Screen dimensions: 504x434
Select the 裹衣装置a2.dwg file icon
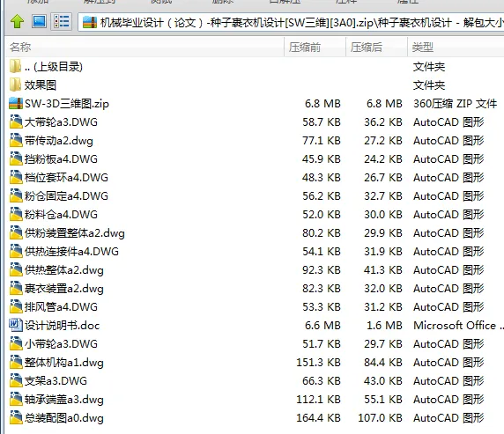(x=16, y=288)
